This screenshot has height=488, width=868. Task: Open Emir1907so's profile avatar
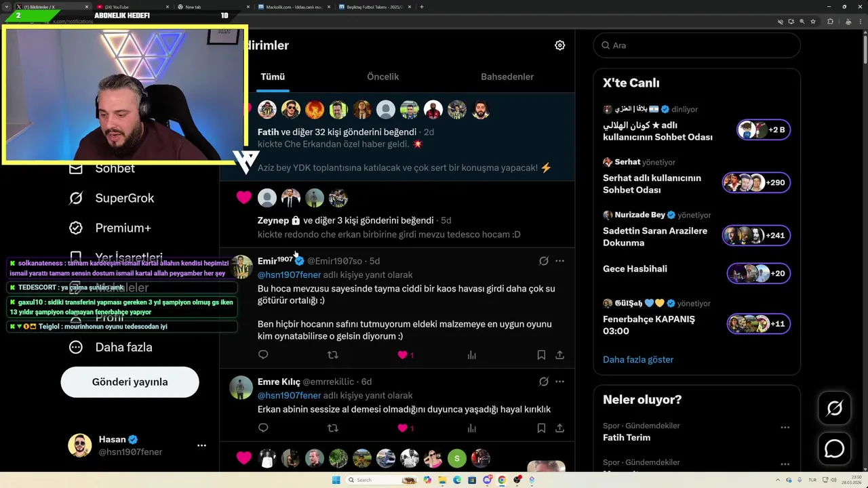(241, 267)
